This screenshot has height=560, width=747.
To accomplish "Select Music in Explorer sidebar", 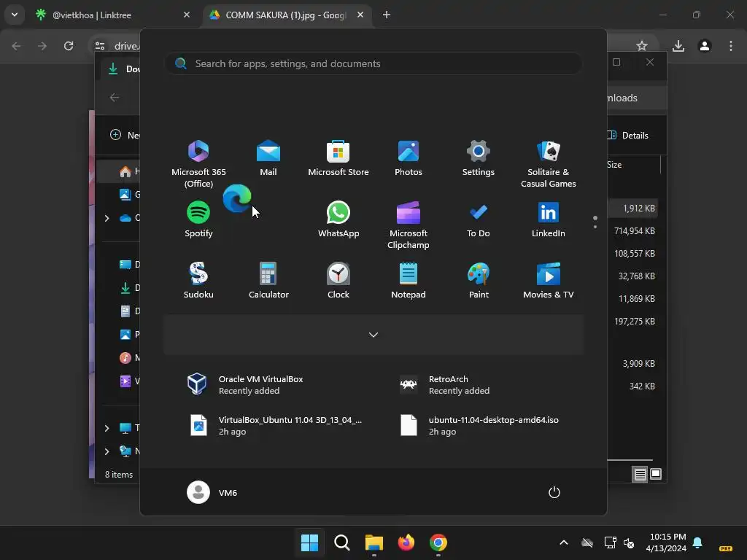I will (x=130, y=357).
